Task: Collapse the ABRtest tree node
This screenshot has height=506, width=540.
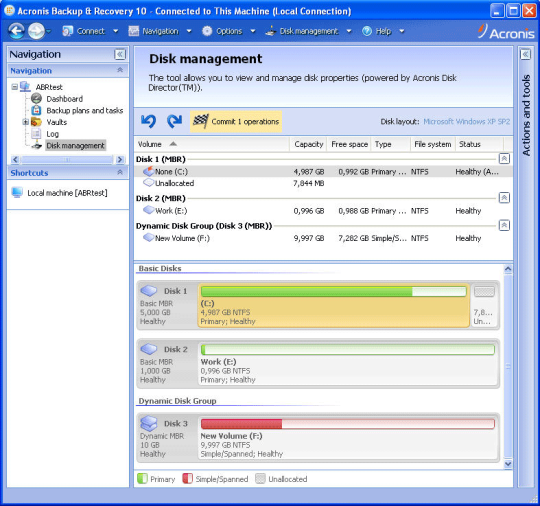Action: pyautogui.click(x=14, y=87)
